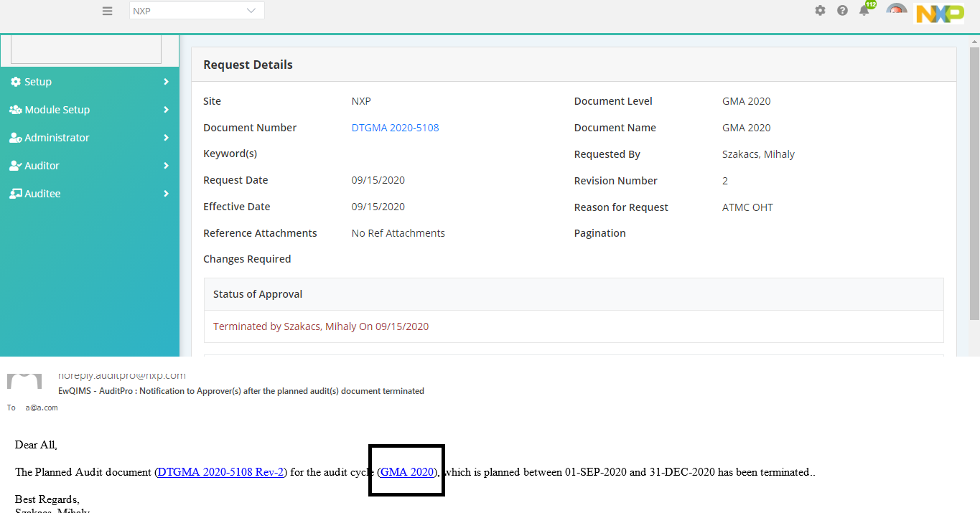
Task: Open the DTGMA 2020-5108 Rev-2 link in the email
Action: 221,472
